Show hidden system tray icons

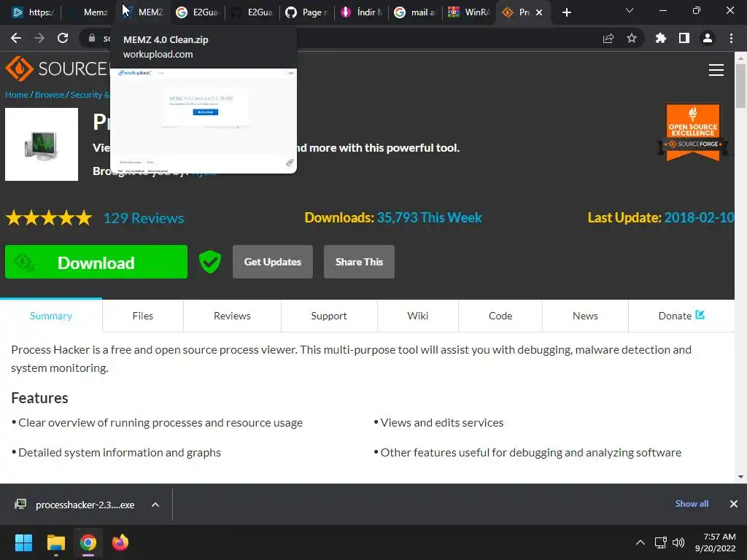640,542
